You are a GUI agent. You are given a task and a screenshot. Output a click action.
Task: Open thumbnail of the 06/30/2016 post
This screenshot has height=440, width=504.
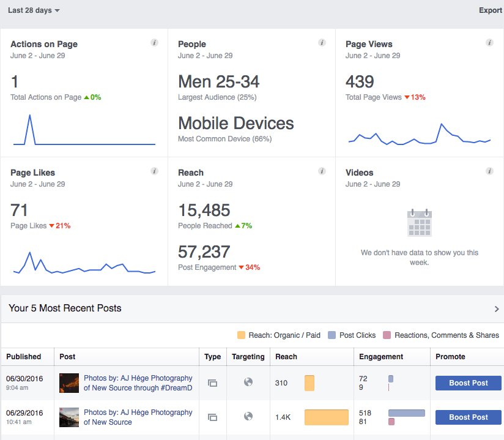tap(69, 382)
